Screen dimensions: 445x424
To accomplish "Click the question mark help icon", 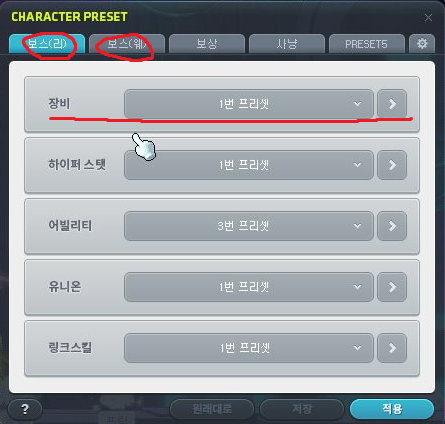I will (25, 409).
